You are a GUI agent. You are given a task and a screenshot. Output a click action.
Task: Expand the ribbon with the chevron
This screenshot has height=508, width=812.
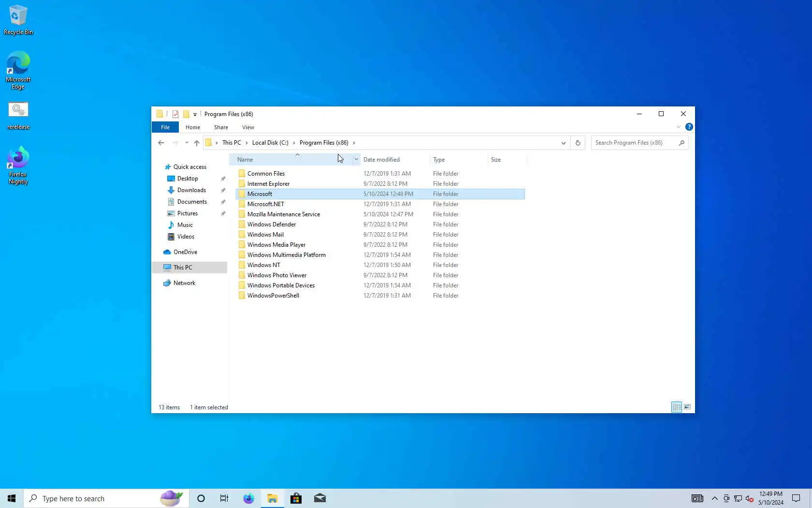[678, 127]
